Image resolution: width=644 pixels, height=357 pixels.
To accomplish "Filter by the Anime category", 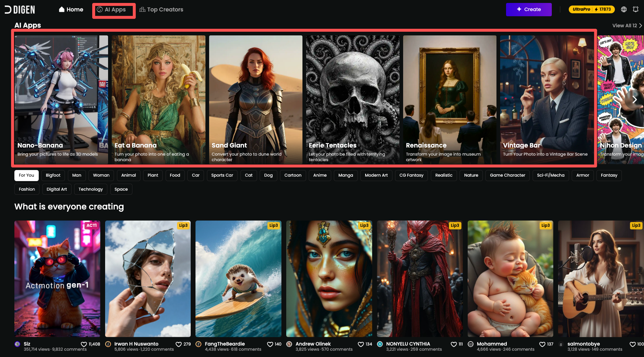I will pyautogui.click(x=320, y=175).
